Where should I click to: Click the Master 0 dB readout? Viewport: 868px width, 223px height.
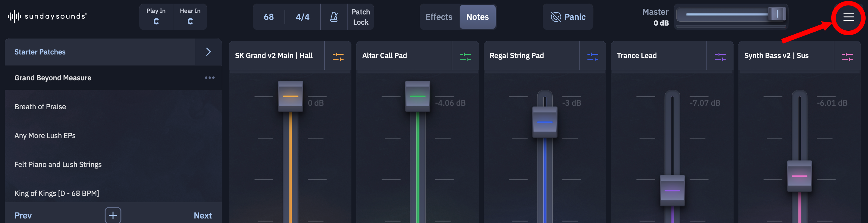click(661, 23)
